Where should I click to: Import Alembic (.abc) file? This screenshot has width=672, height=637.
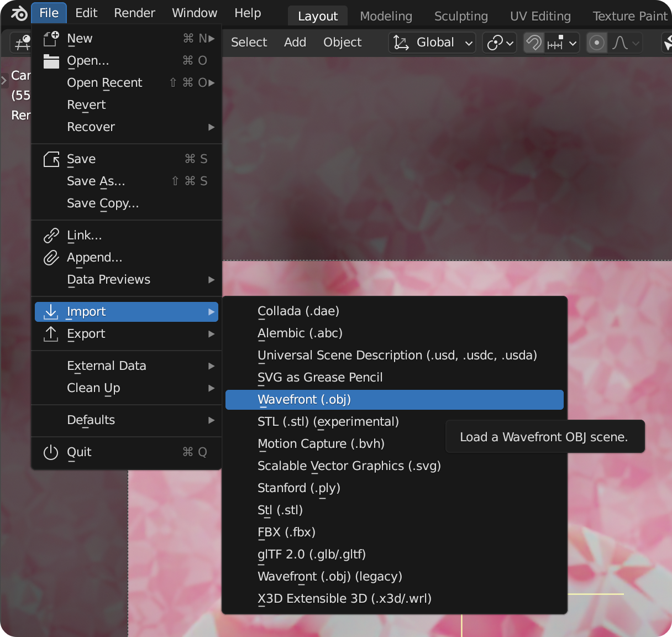coord(395,333)
